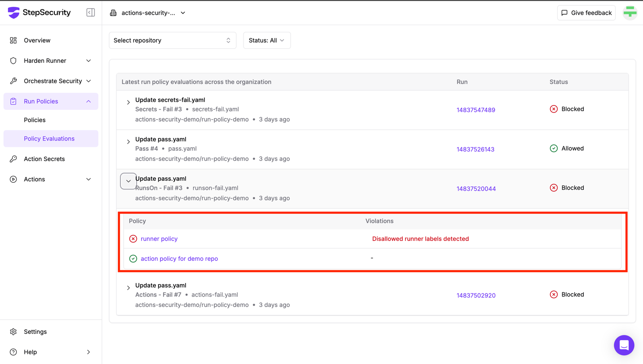Viewport: 643px width, 364px height.
Task: Click Blocked icon for runson-fail.yaml run
Action: point(554,188)
